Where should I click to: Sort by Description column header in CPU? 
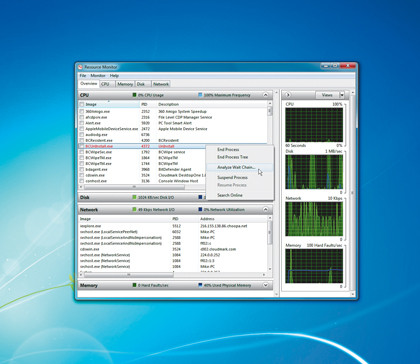click(x=168, y=104)
